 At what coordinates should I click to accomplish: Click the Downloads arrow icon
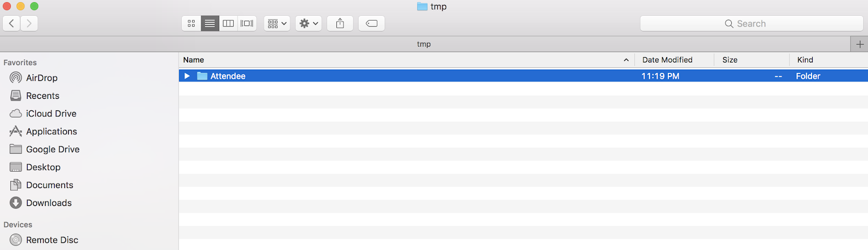pyautogui.click(x=16, y=203)
